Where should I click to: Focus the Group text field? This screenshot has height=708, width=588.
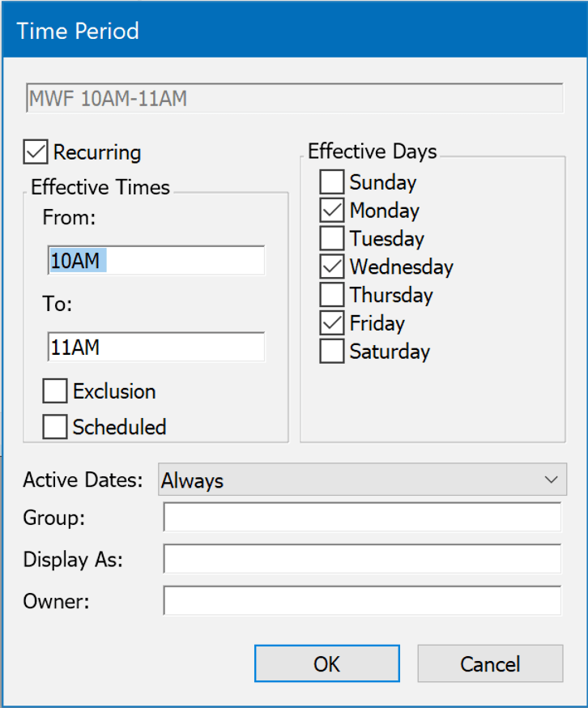coord(362,518)
